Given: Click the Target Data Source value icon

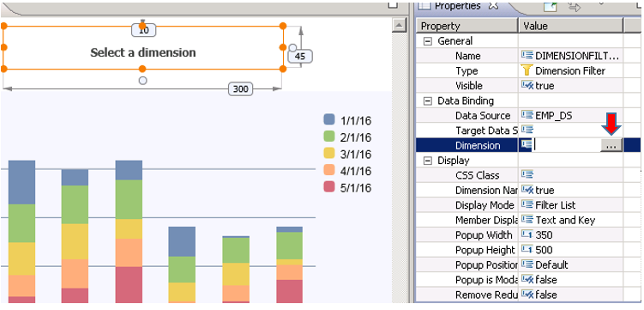Looking at the screenshot, I should pyautogui.click(x=527, y=131).
